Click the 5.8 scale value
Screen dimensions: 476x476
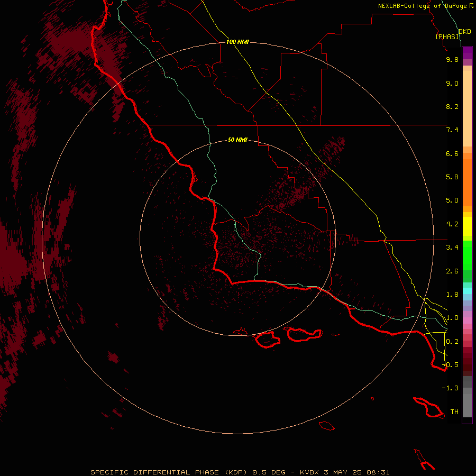point(452,177)
